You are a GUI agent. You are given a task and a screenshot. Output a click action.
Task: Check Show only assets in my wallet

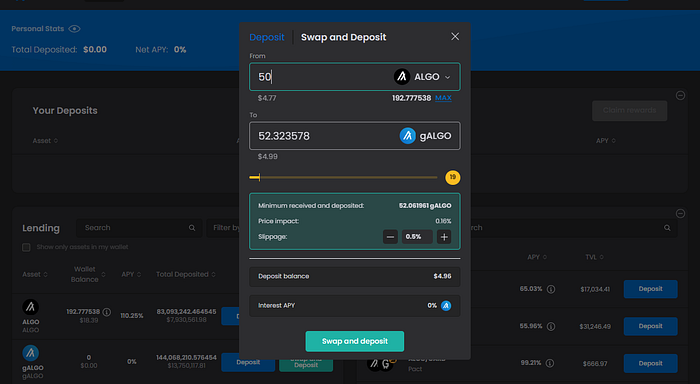(26, 247)
